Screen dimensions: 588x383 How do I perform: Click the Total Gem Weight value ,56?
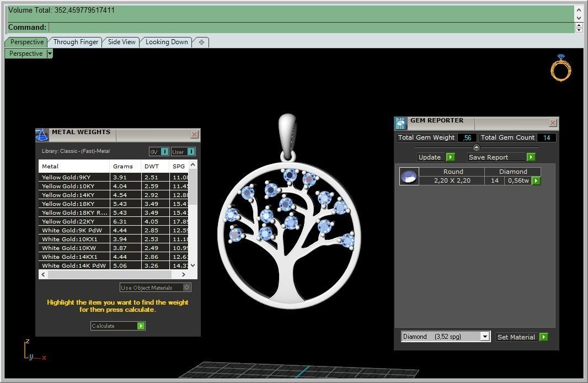coord(467,137)
